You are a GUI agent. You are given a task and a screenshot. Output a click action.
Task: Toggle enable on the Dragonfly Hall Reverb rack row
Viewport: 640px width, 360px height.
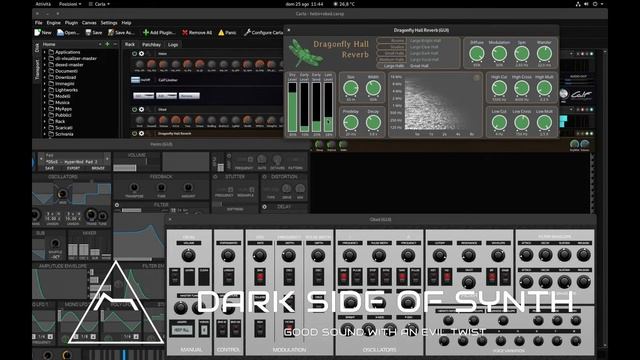(x=134, y=133)
